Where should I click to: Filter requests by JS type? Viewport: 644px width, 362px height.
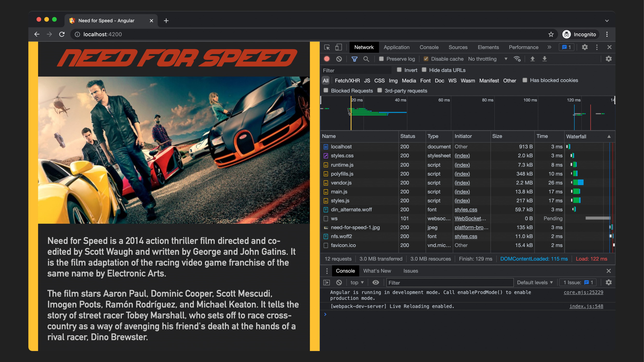(x=367, y=80)
